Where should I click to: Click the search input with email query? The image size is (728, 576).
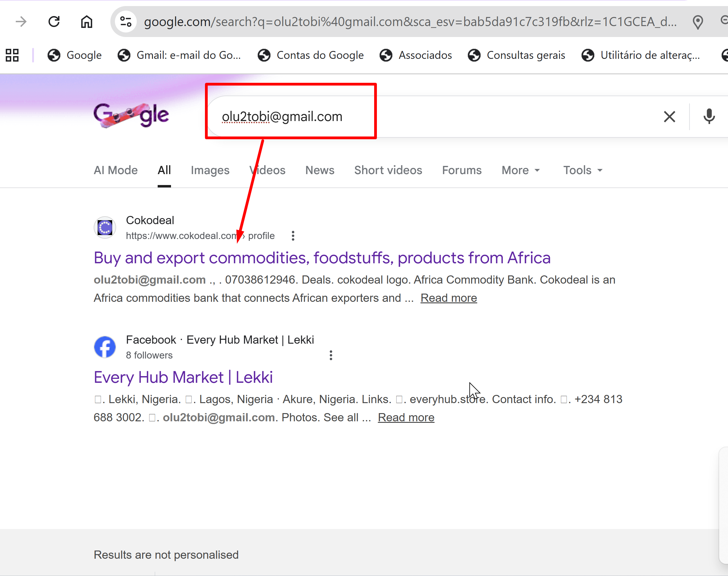438,117
